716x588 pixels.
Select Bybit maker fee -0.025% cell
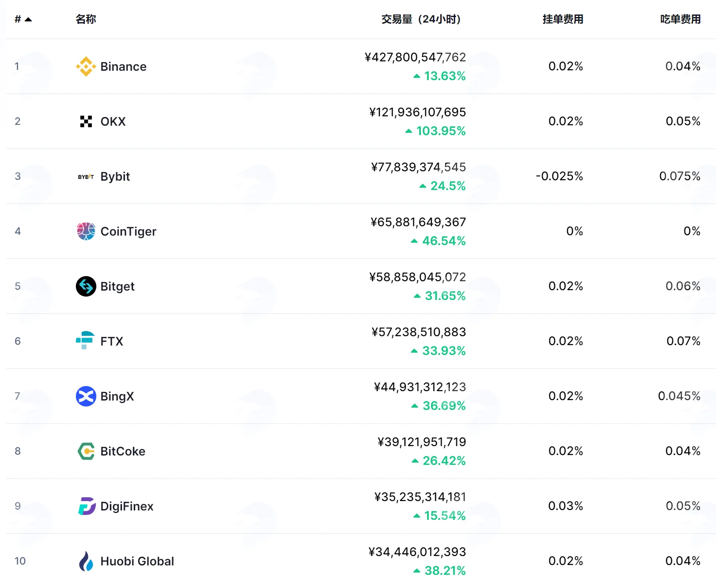559,176
